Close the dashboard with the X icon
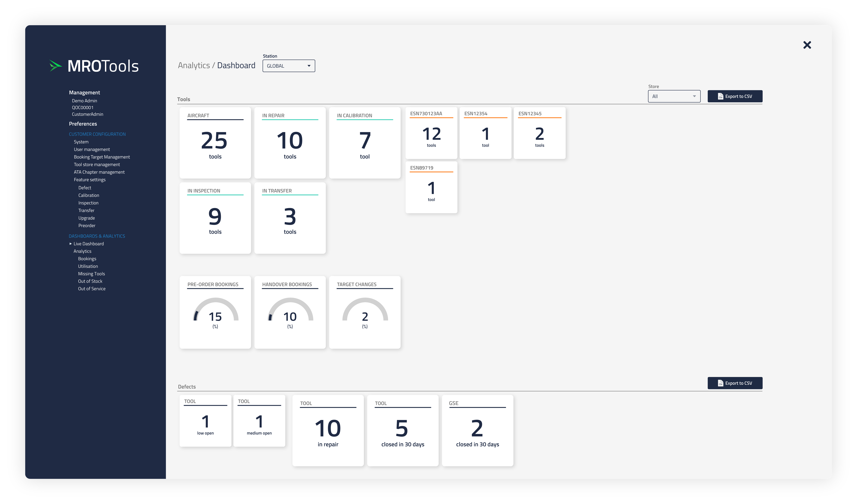The width and height of the screenshot is (857, 504). point(807,45)
